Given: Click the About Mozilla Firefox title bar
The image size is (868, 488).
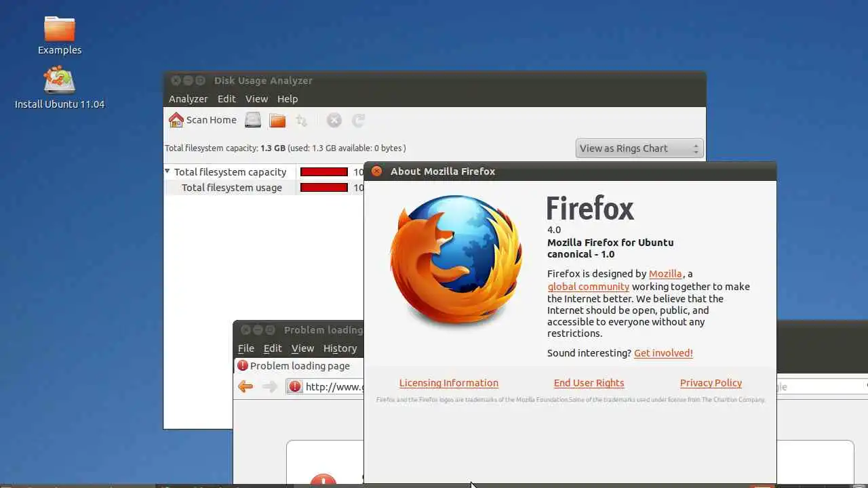Looking at the screenshot, I should (570, 171).
